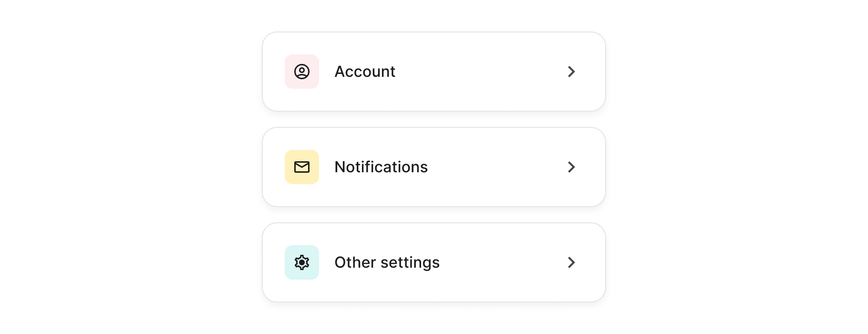Click the blank area within the Notifications card
Image resolution: width=868 pixels, height=334 pixels.
coord(496,167)
